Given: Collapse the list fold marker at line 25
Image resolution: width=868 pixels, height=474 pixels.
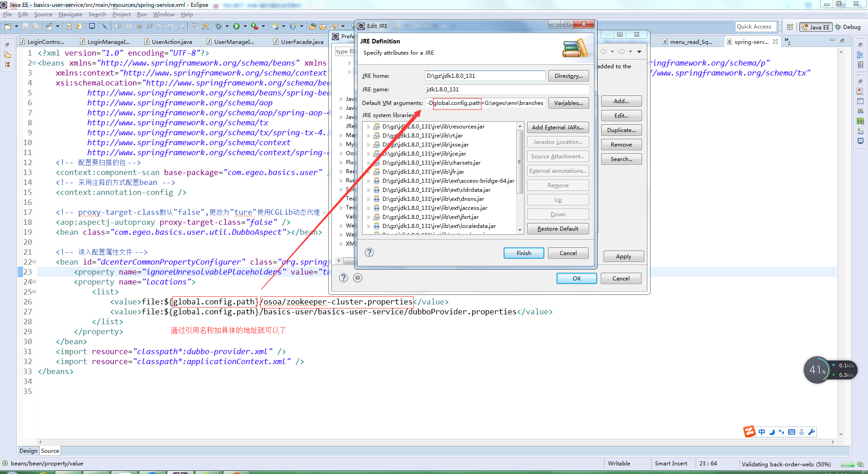Looking at the screenshot, I should click(x=34, y=292).
